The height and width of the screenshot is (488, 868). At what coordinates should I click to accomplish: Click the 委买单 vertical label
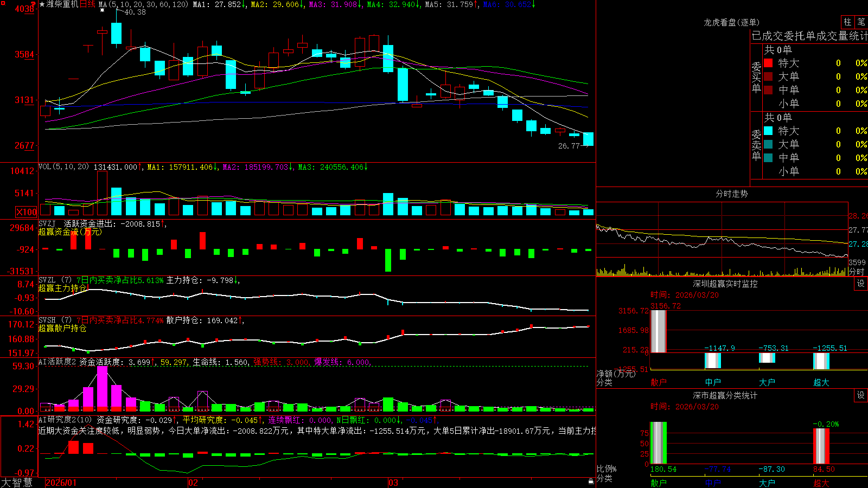click(x=756, y=77)
